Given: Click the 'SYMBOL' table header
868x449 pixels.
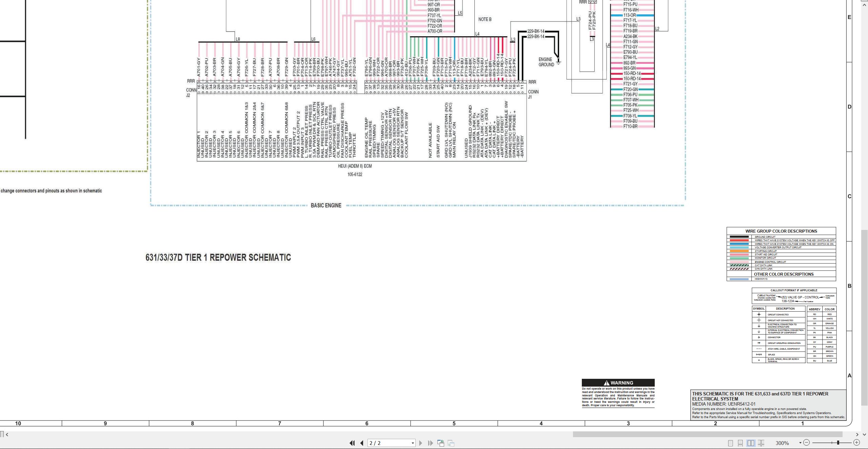Looking at the screenshot, I should coord(759,309).
